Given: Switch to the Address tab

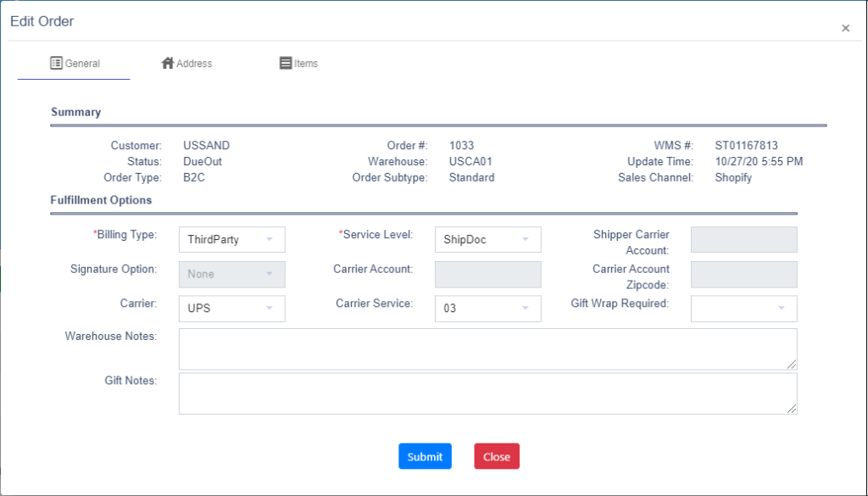Looking at the screenshot, I should tap(186, 63).
